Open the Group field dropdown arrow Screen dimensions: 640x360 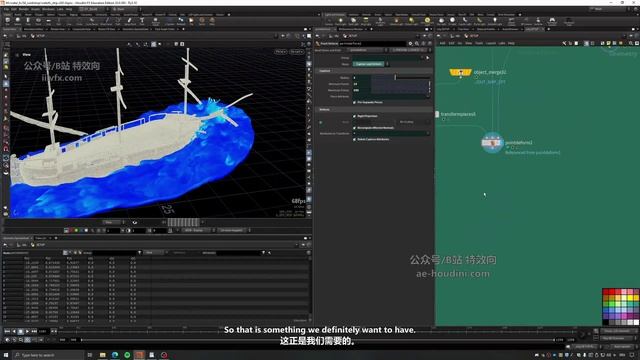click(x=423, y=58)
